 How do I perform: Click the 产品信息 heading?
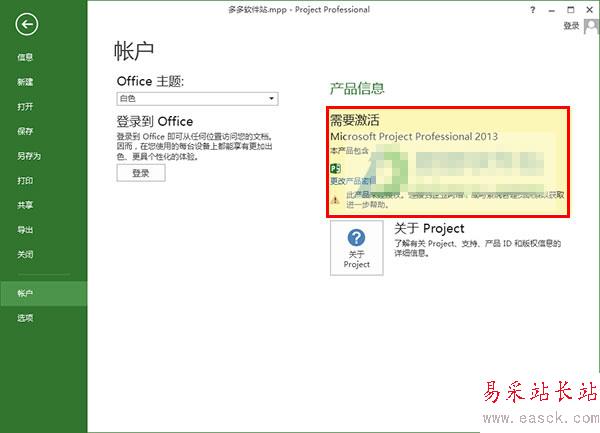point(357,88)
